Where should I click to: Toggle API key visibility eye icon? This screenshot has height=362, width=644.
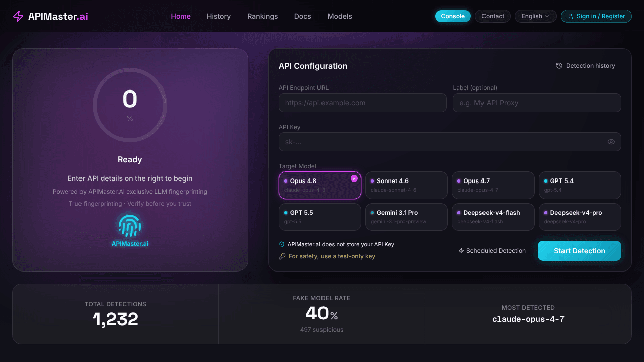pos(611,142)
